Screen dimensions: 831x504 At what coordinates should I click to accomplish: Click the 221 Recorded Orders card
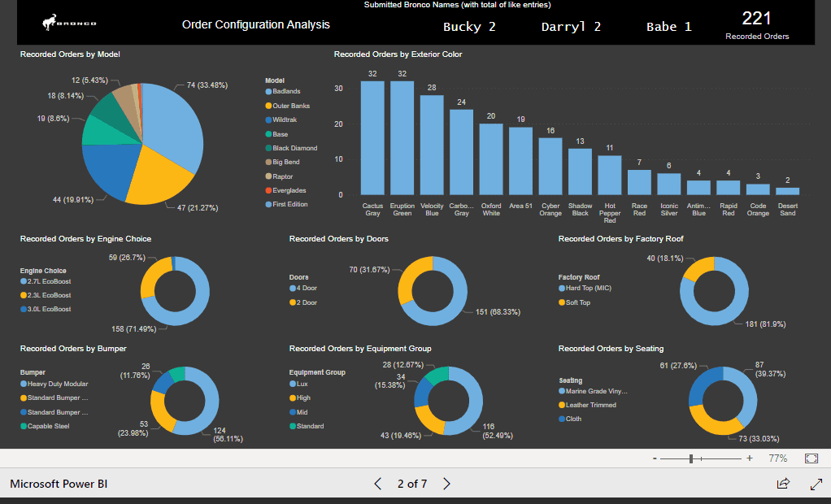coord(757,25)
